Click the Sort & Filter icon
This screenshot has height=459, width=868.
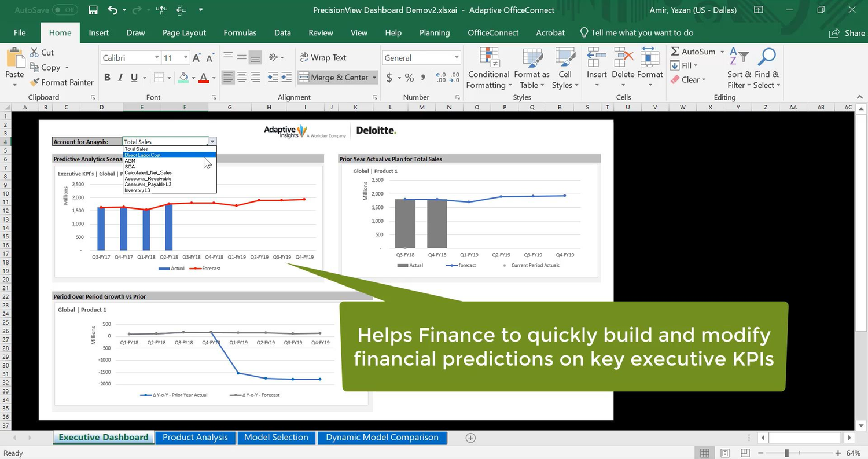click(737, 68)
